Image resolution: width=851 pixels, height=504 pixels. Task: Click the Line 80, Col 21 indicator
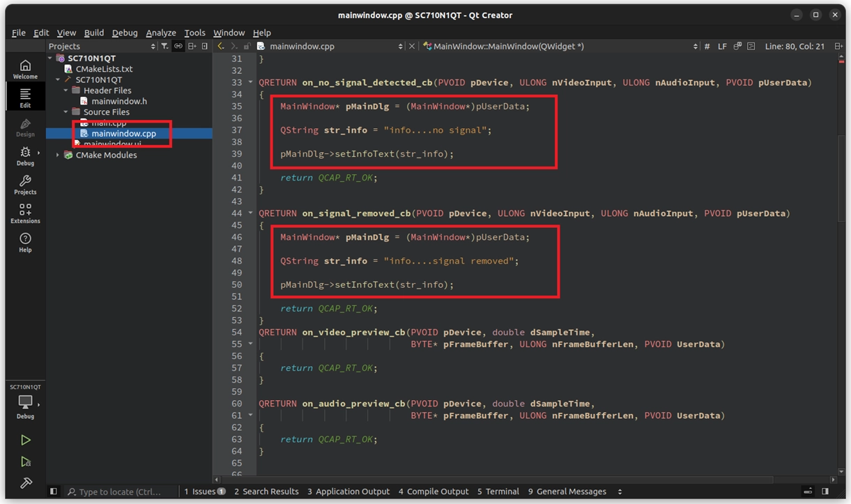(795, 46)
